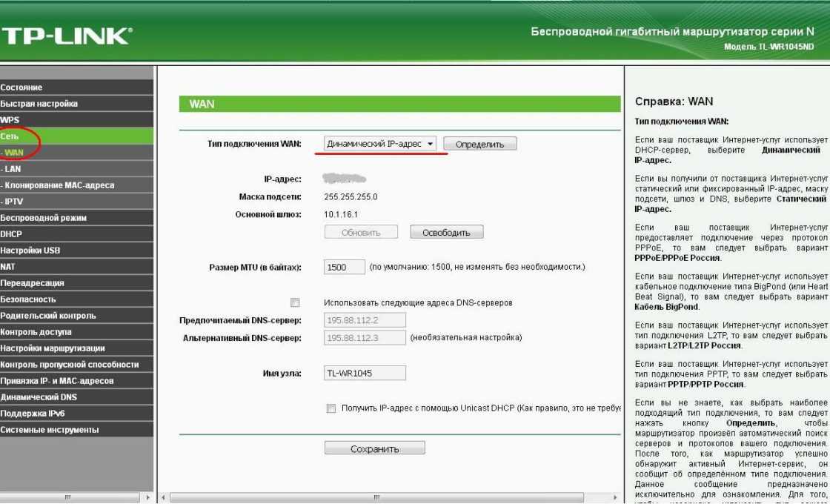Click the Сохранить button
The image size is (830, 504).
[374, 449]
